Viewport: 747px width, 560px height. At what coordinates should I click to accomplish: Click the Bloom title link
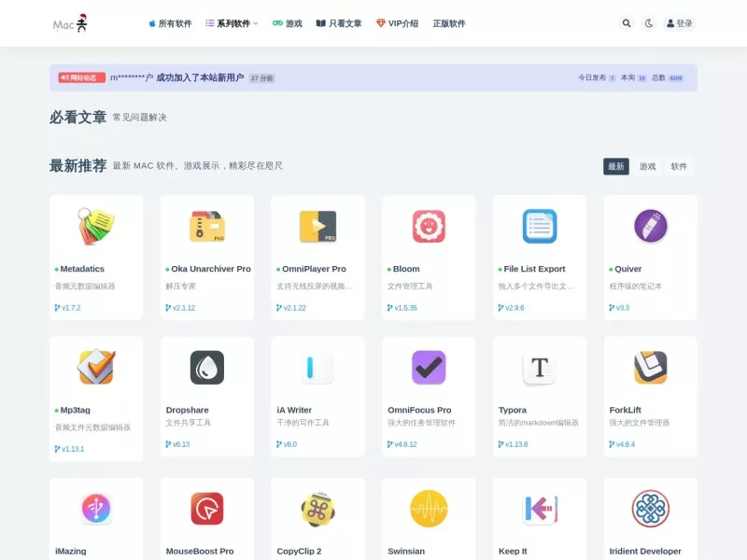coord(406,269)
